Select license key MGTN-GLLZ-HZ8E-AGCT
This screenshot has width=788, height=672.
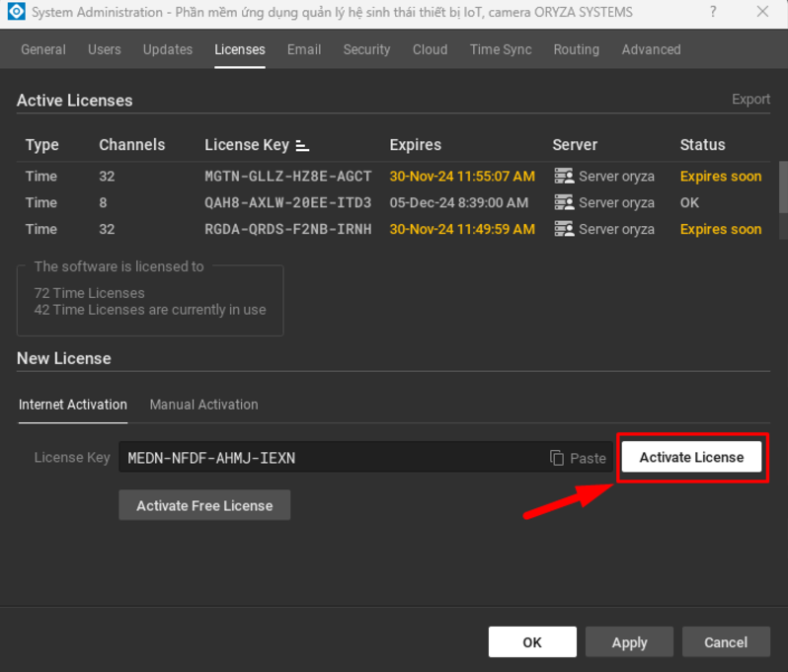[x=288, y=177]
